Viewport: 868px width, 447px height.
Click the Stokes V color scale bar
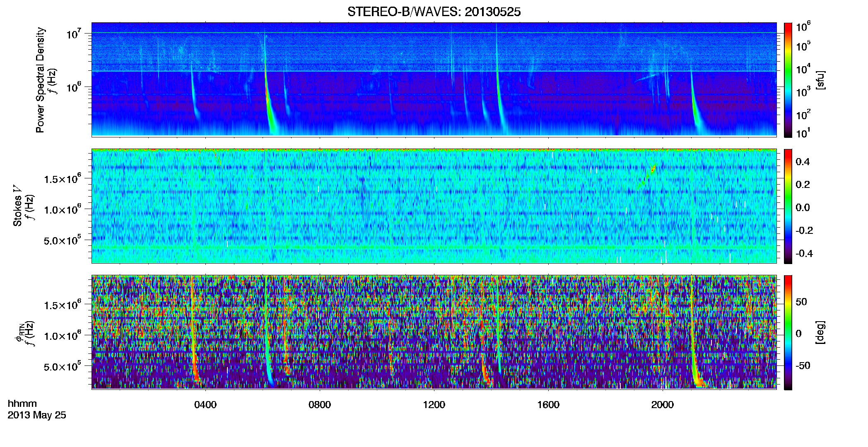788,206
